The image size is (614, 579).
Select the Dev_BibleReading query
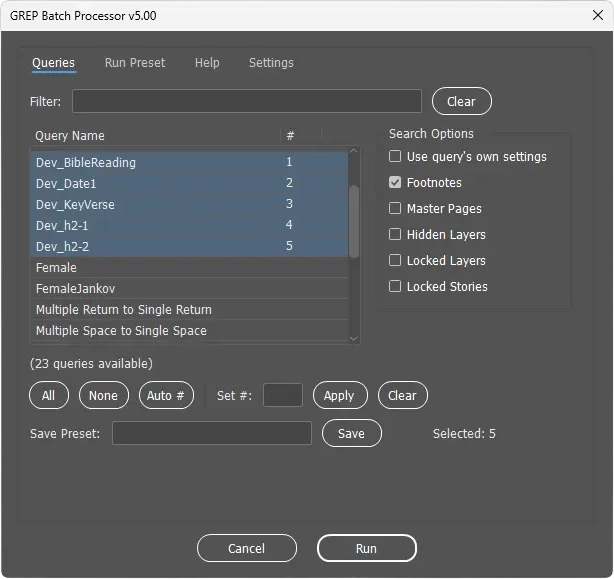189,162
